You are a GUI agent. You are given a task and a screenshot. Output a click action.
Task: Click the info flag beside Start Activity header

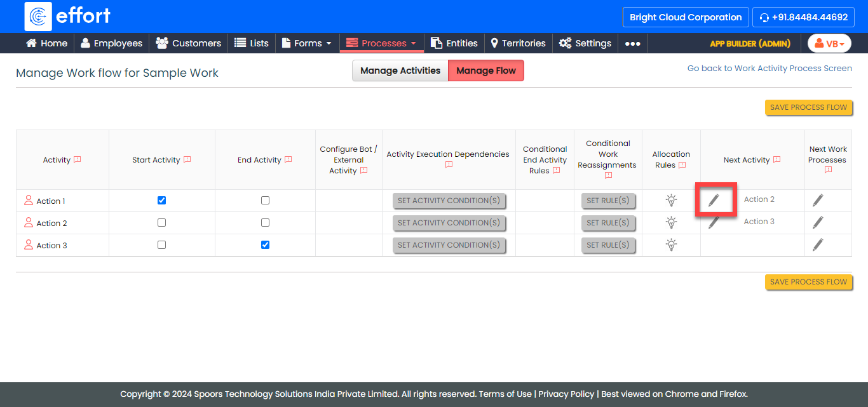187,160
